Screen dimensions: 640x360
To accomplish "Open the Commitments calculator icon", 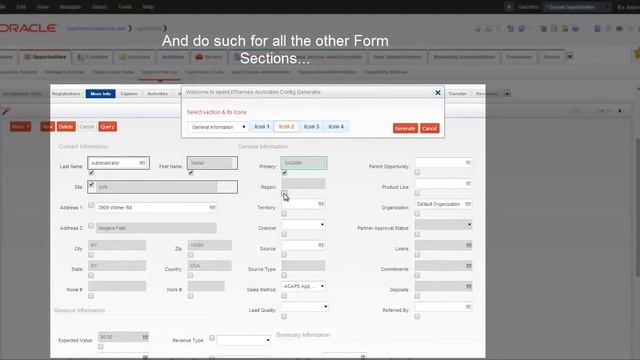I will [x=469, y=266].
